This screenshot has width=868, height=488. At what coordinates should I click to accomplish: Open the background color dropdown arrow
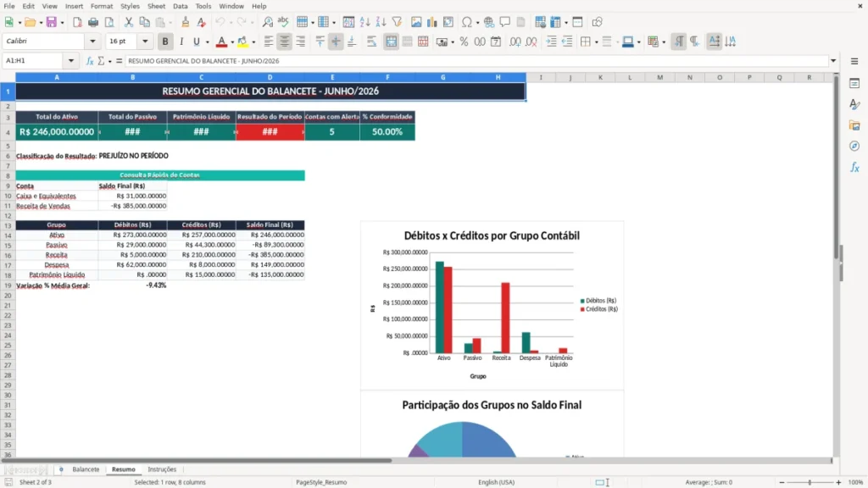[x=253, y=42]
